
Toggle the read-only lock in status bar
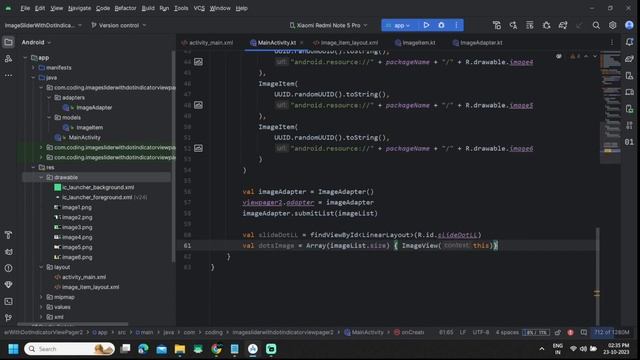(x=558, y=332)
